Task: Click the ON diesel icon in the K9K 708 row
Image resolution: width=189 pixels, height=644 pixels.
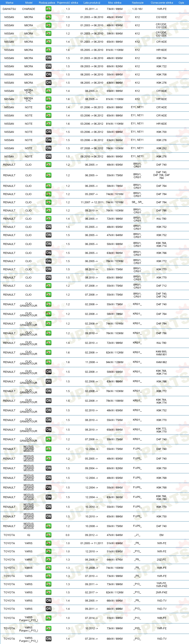Action: pos(48,75)
